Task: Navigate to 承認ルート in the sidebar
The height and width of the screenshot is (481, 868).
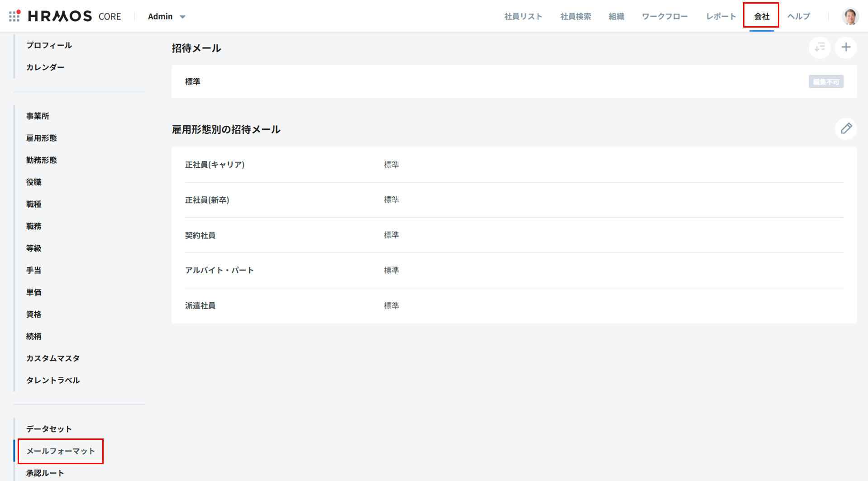Action: pos(45,473)
